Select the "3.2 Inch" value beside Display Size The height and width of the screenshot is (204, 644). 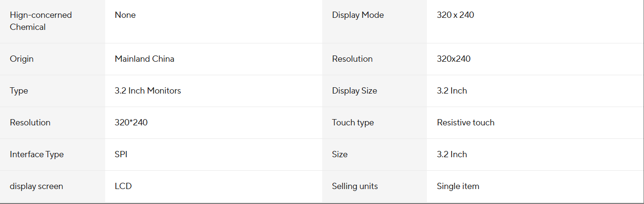pos(452,91)
